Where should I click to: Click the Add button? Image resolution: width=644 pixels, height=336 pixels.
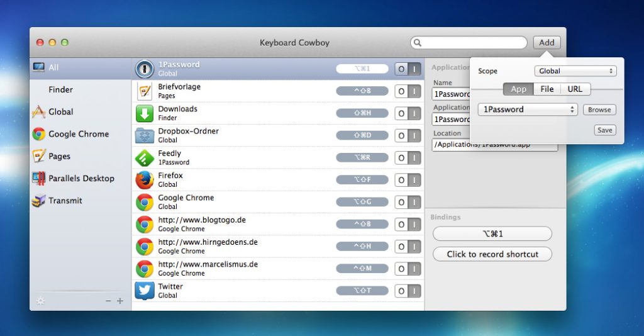pyautogui.click(x=547, y=43)
